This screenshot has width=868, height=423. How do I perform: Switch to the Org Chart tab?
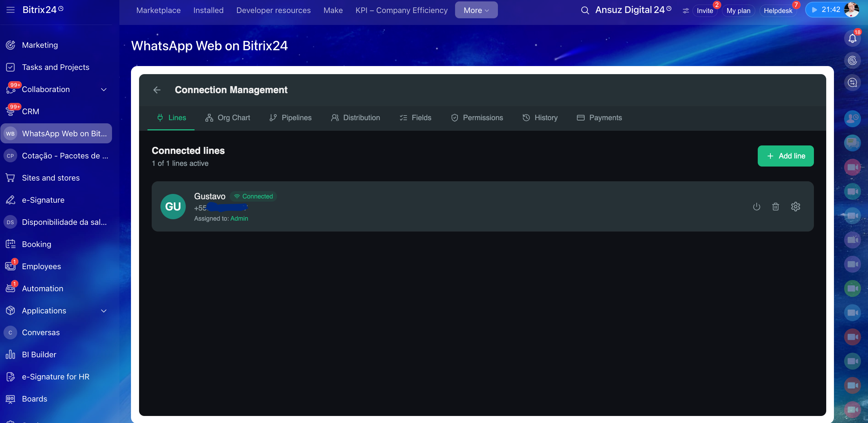tap(228, 118)
